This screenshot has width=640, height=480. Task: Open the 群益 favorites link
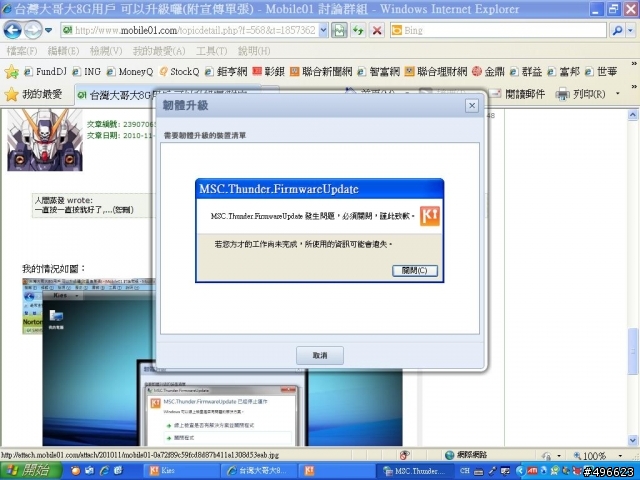pyautogui.click(x=526, y=72)
